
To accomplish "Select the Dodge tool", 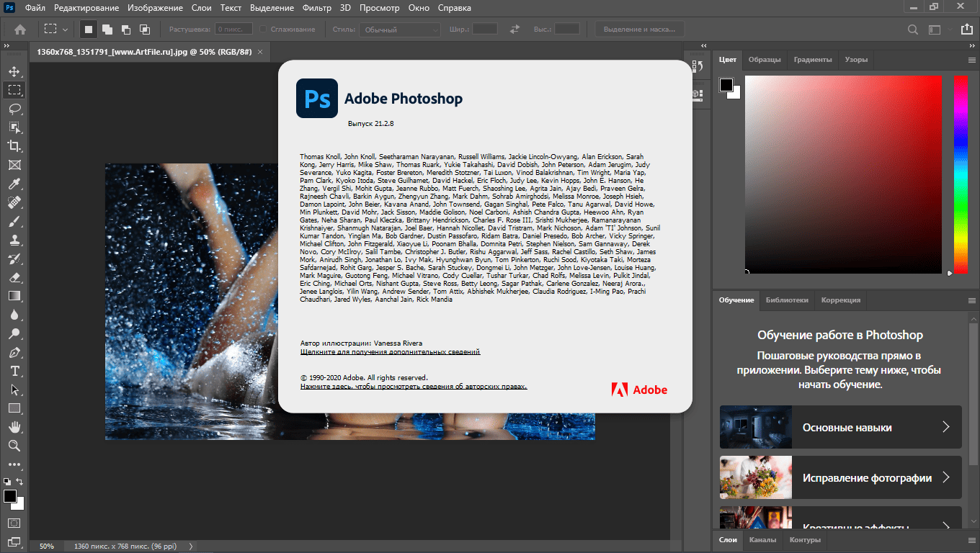I will (x=14, y=333).
